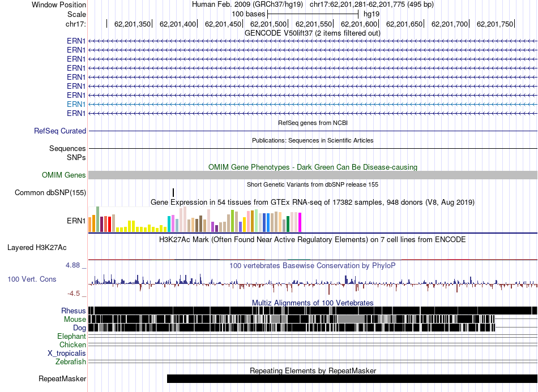
Task: Click the OMIM Genes track label
Action: [64, 175]
